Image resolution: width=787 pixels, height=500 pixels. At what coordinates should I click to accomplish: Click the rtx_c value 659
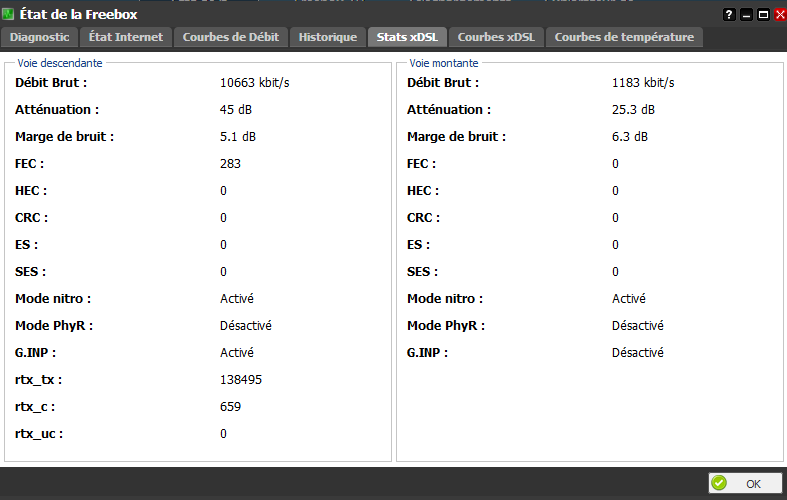coord(230,407)
